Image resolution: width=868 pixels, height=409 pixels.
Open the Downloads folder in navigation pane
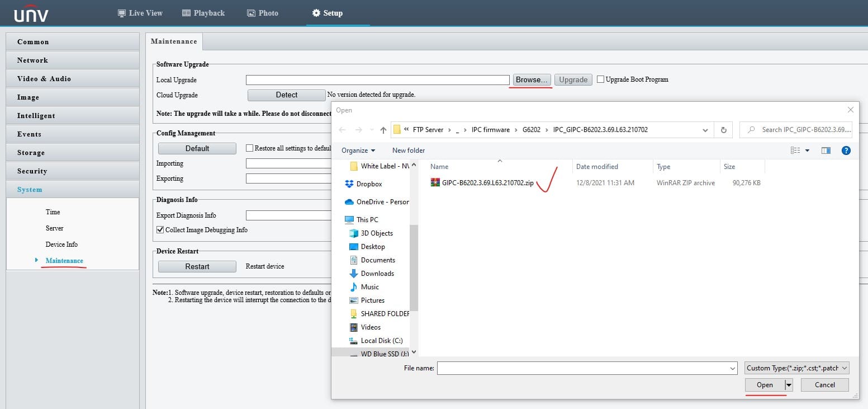[372, 274]
